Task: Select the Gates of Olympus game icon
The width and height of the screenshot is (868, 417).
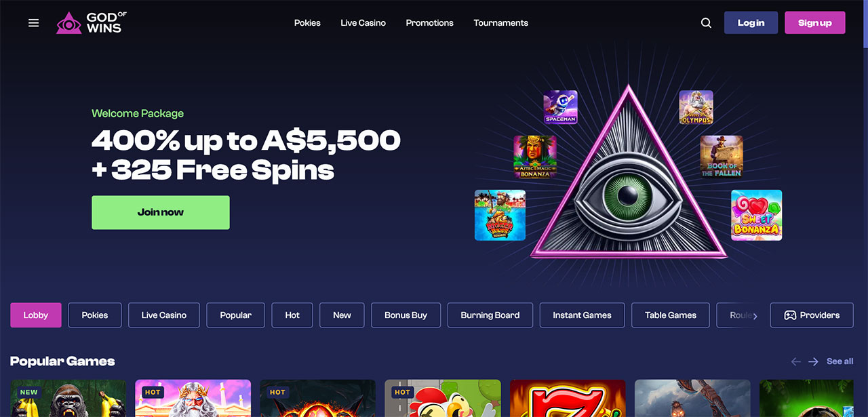Action: click(x=696, y=107)
